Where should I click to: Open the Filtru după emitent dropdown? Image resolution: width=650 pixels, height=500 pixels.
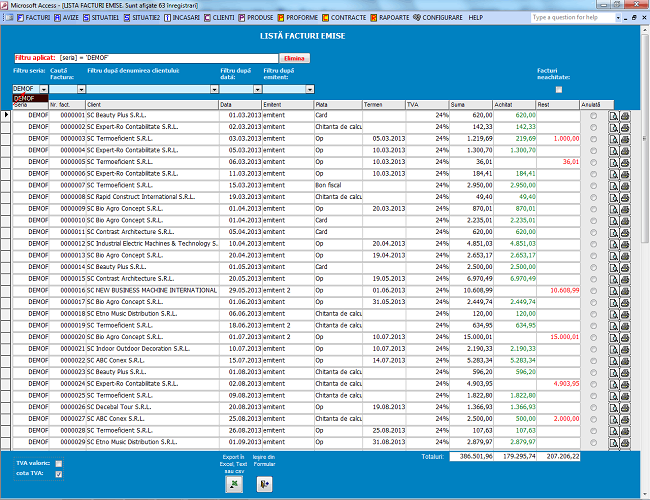click(x=310, y=89)
